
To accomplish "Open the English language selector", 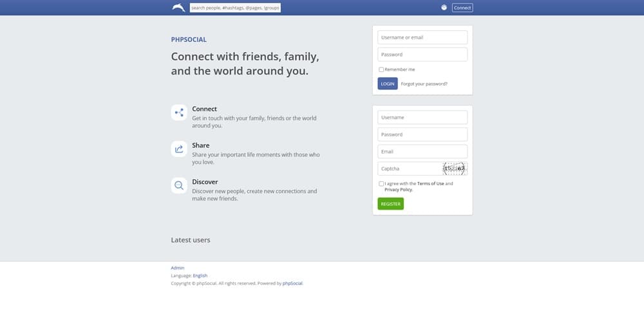I will (200, 275).
